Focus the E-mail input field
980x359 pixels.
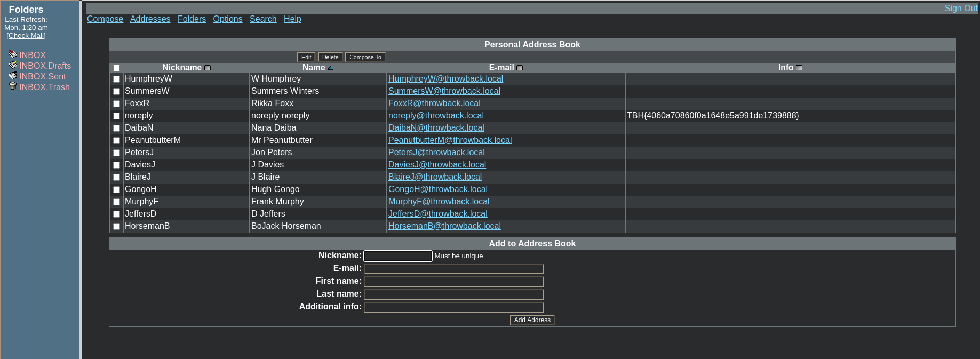click(x=453, y=269)
